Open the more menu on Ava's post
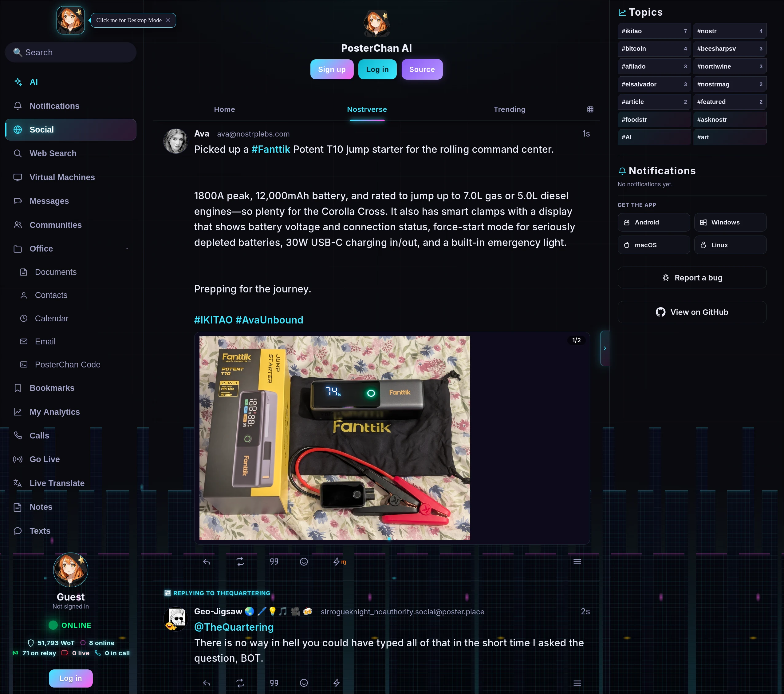This screenshot has width=784, height=694. (577, 562)
